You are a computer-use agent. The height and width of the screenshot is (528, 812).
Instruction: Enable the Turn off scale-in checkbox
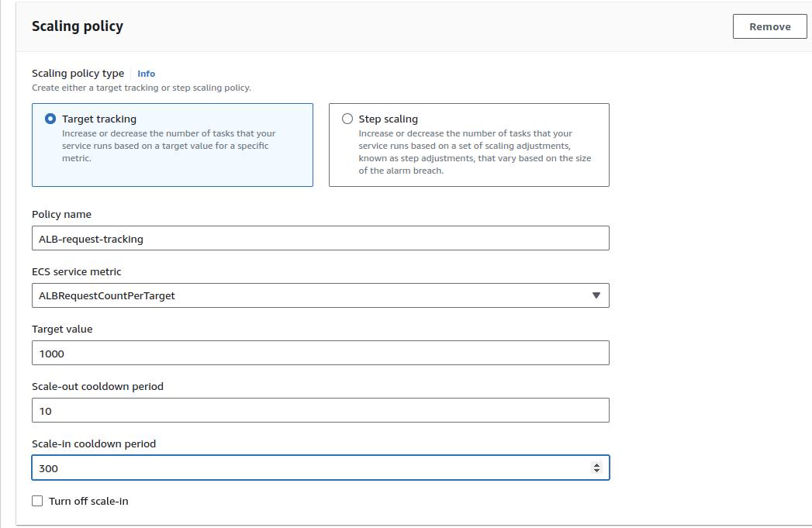click(x=37, y=501)
